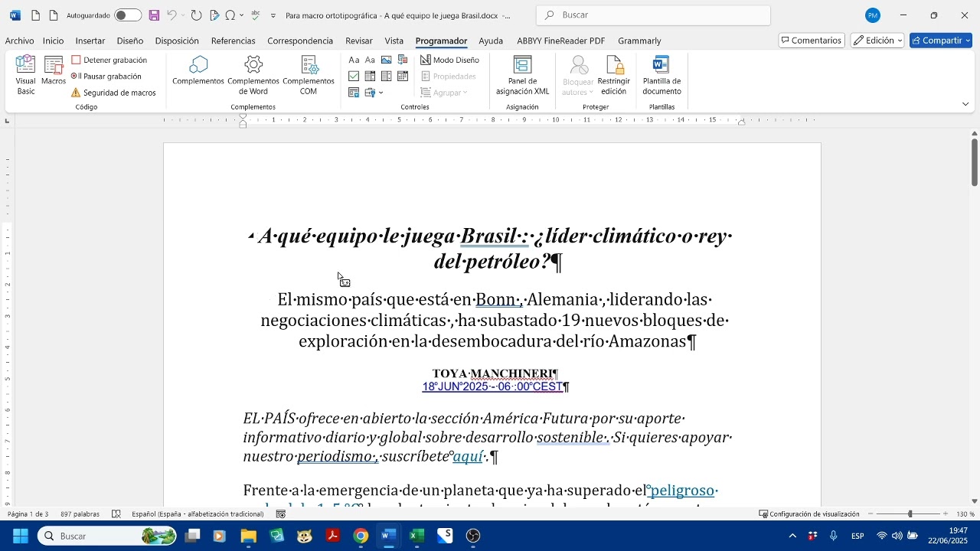Viewport: 980px width, 551px height.
Task: Save document with the save icon
Action: pos(154,15)
